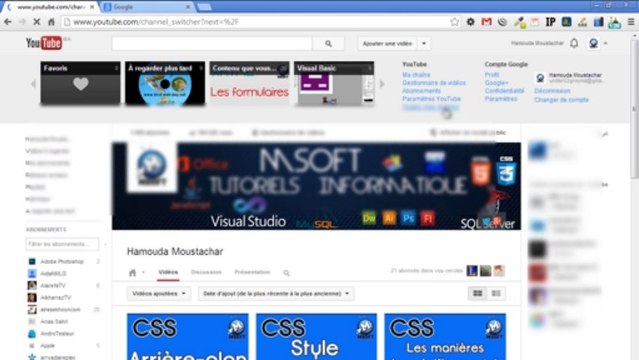Open the Gmail extension icon
Screen dimensions: 639x360
tap(486, 22)
